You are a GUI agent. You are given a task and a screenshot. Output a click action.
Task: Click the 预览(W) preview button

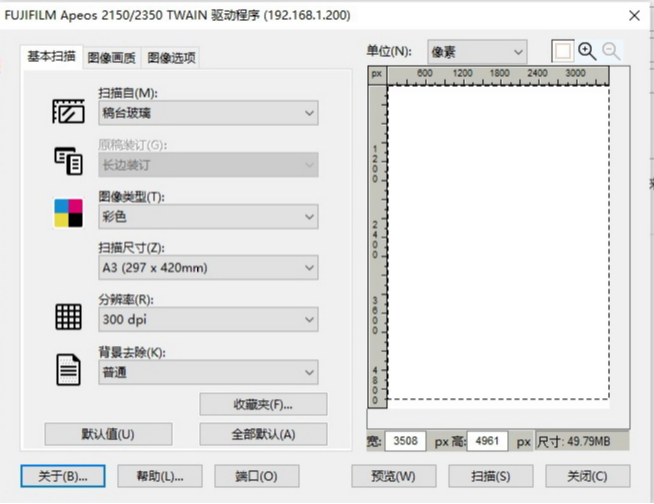click(x=394, y=476)
